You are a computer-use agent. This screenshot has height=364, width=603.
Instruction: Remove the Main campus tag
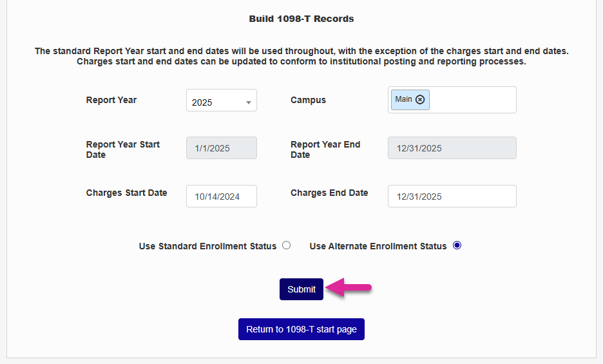[x=420, y=99]
